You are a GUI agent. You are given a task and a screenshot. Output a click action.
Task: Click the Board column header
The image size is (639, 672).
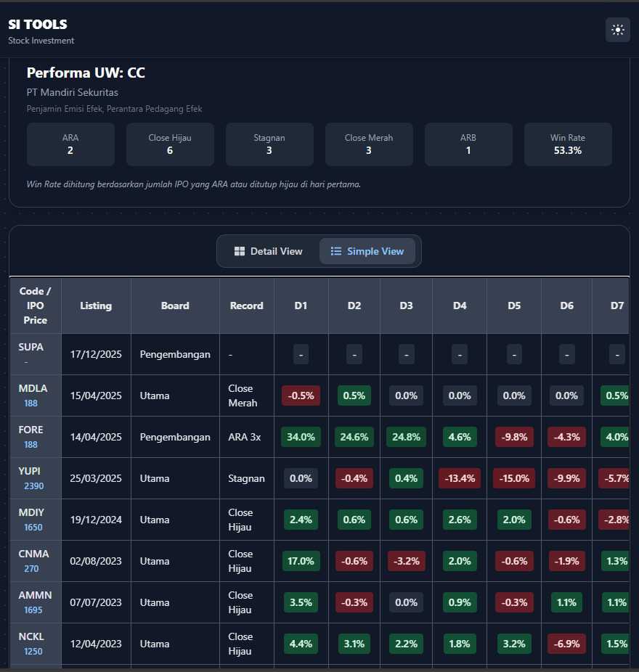(175, 306)
